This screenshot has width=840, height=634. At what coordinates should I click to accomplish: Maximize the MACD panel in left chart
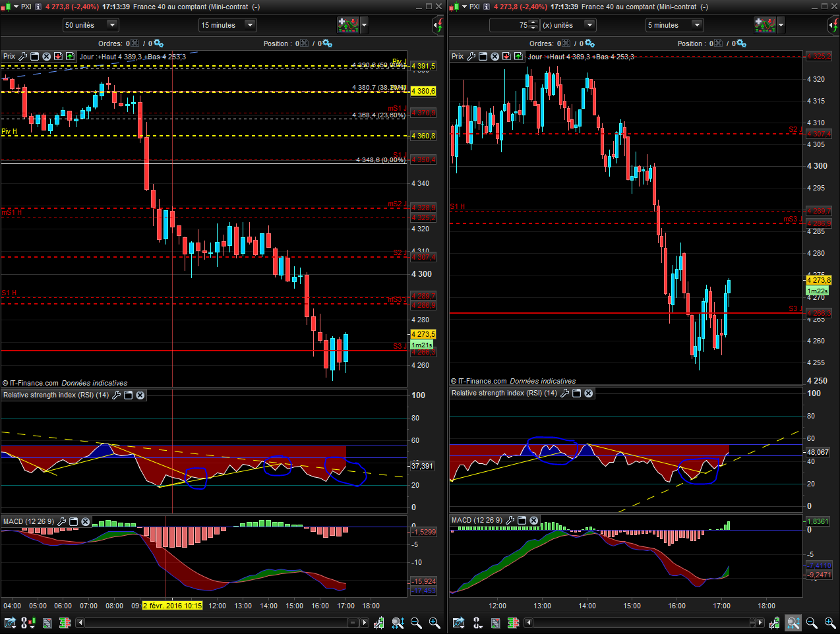tap(74, 522)
